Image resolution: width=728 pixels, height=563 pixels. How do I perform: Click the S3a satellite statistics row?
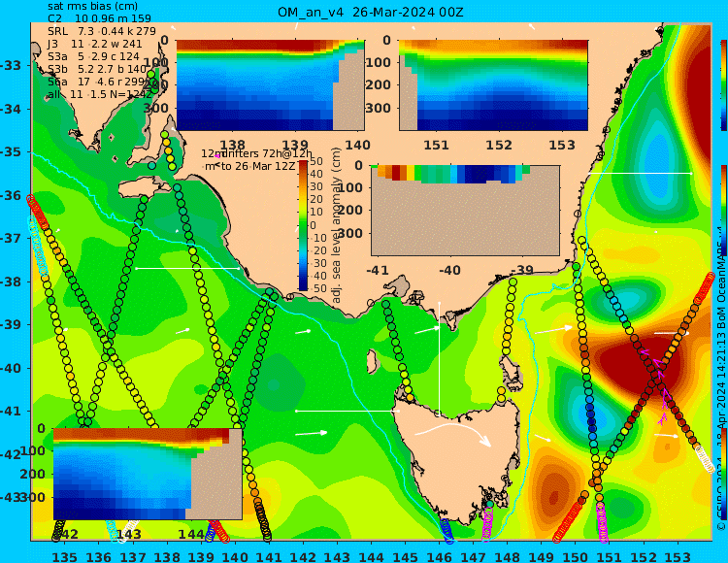pyautogui.click(x=94, y=56)
